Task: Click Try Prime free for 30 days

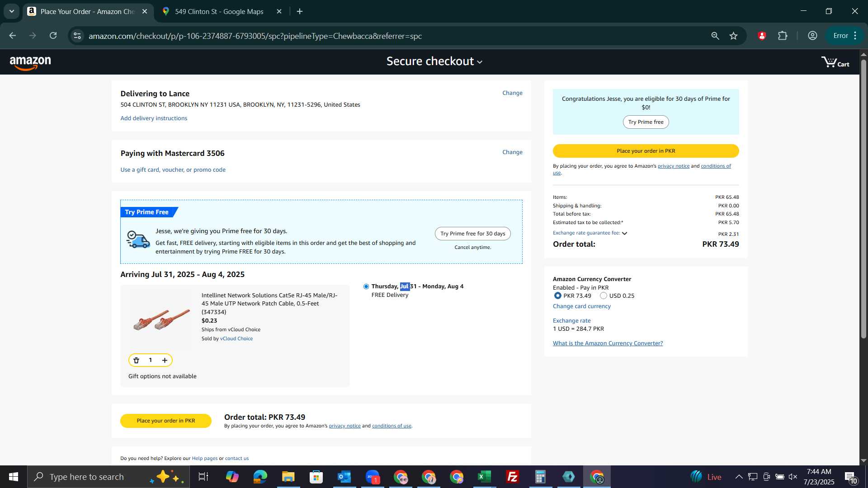Action: pyautogui.click(x=472, y=234)
